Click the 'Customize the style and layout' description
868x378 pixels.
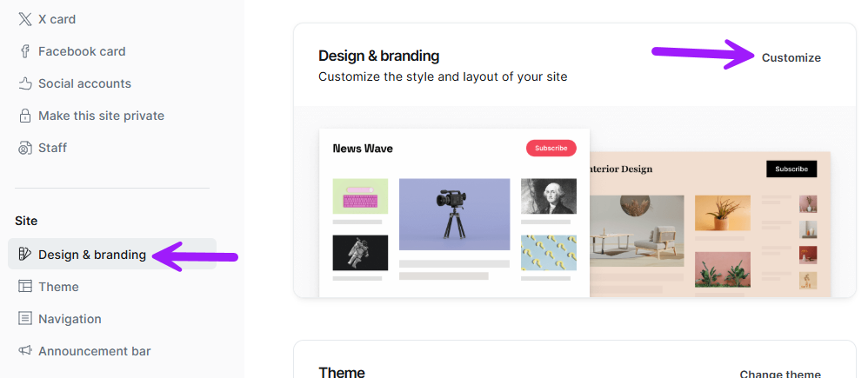[443, 77]
